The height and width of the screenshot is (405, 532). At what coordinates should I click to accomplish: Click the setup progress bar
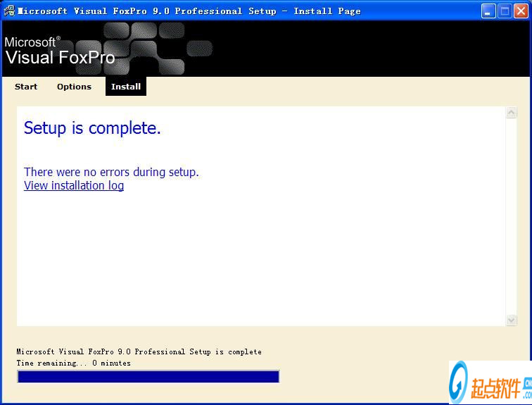148,377
